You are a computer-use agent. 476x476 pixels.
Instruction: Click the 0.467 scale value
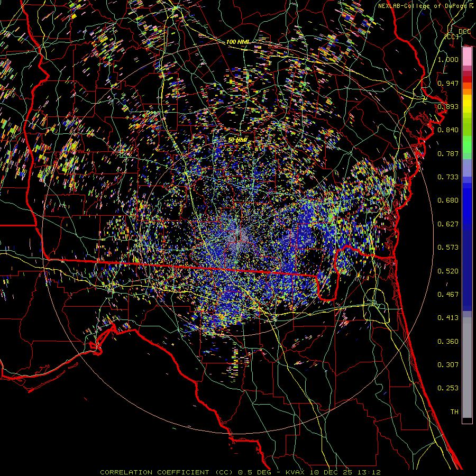pyautogui.click(x=448, y=294)
